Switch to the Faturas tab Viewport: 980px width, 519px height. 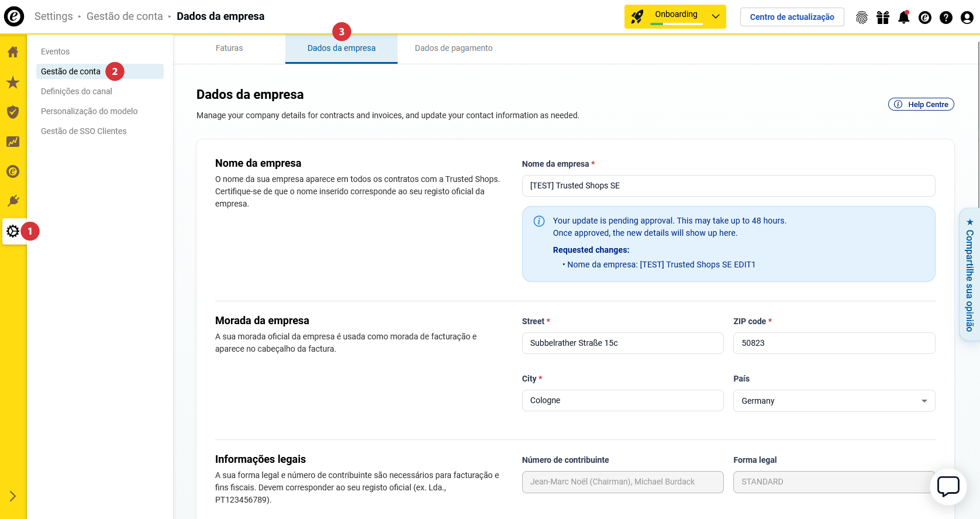click(229, 49)
